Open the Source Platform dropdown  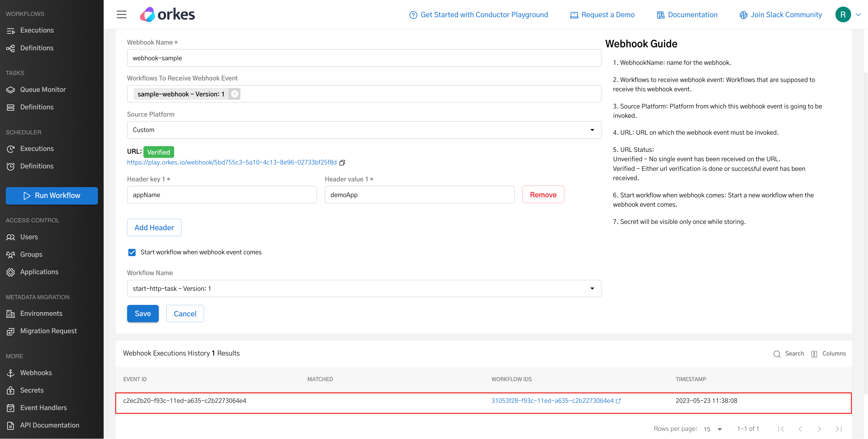pyautogui.click(x=592, y=130)
